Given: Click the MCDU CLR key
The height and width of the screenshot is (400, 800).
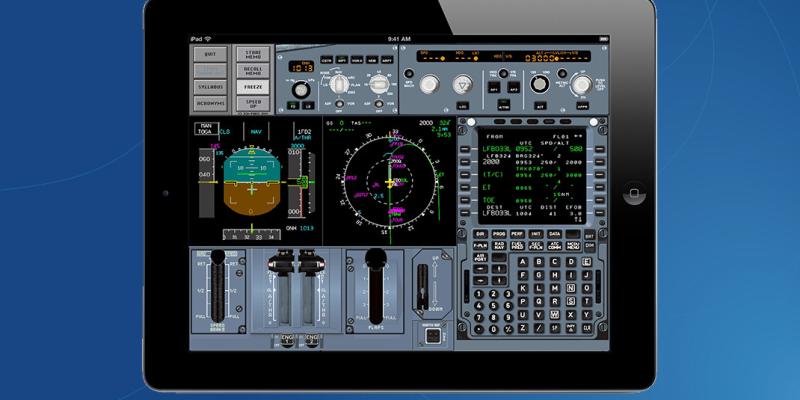Looking at the screenshot, I should 587,328.
